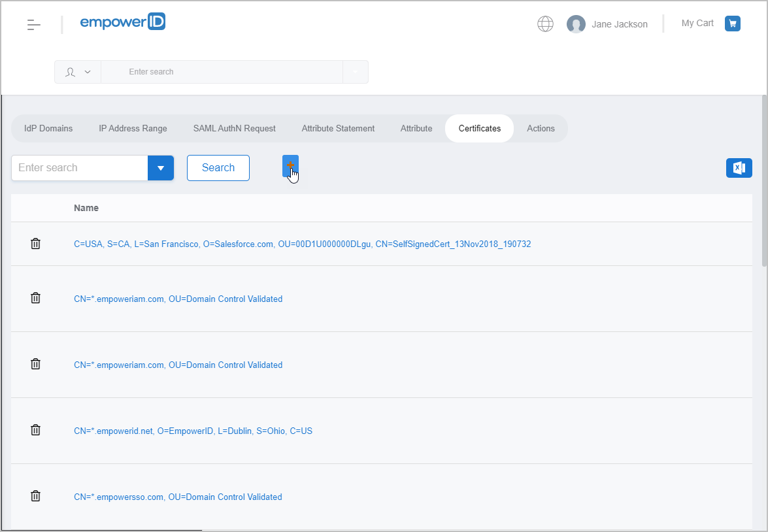Viewport: 768px width, 532px height.
Task: Expand the search type person dropdown
Action: tap(78, 72)
